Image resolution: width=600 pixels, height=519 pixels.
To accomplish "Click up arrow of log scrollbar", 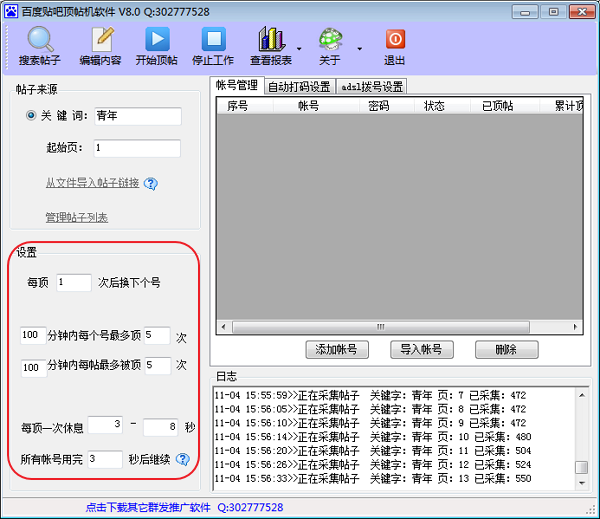I will [x=582, y=395].
